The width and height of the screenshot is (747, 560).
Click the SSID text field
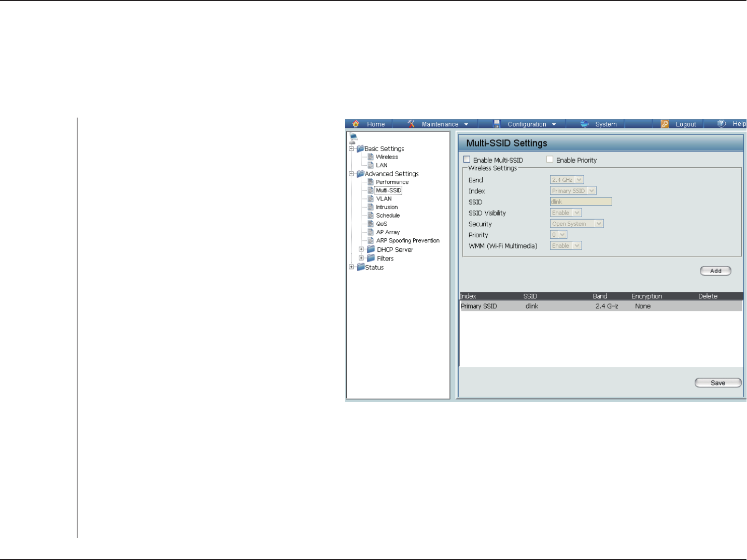click(581, 202)
